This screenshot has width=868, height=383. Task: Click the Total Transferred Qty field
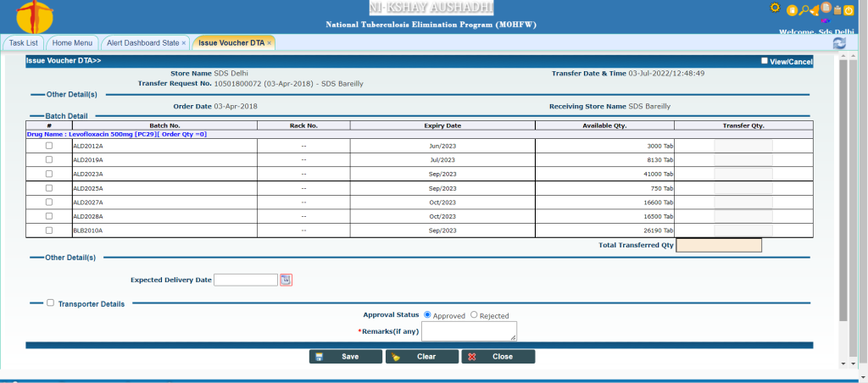coord(719,245)
